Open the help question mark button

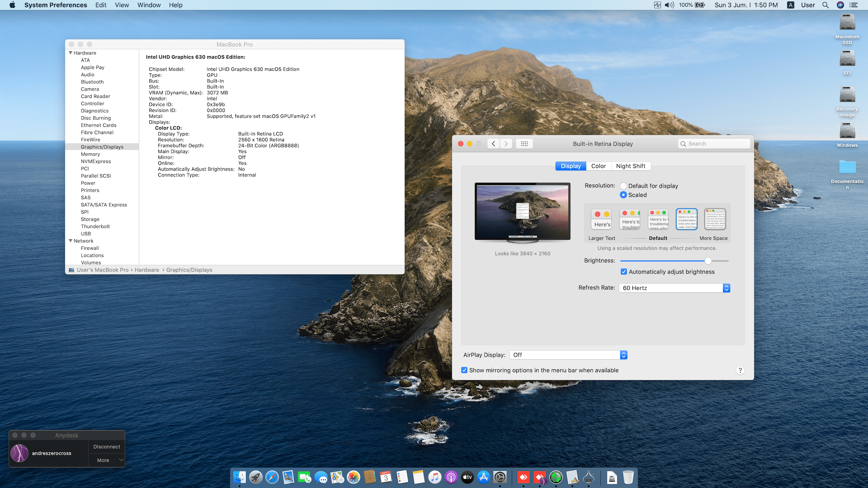click(740, 371)
